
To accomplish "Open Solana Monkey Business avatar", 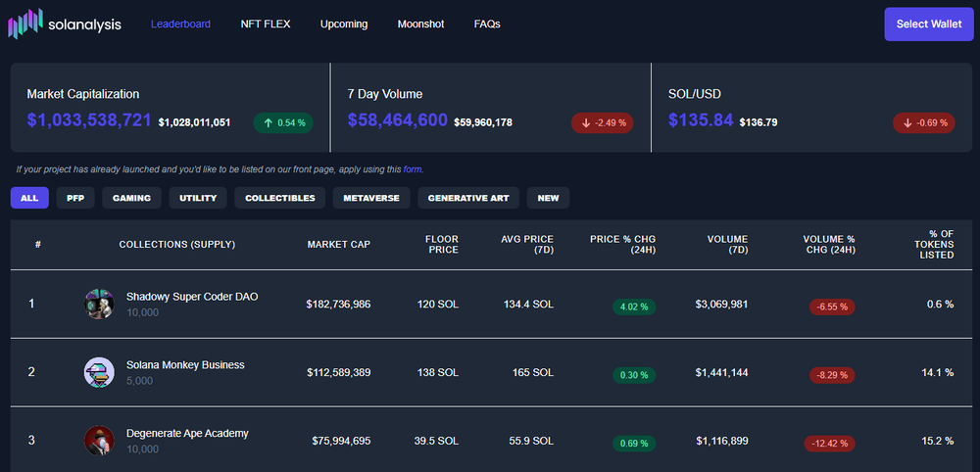I will coord(99,372).
